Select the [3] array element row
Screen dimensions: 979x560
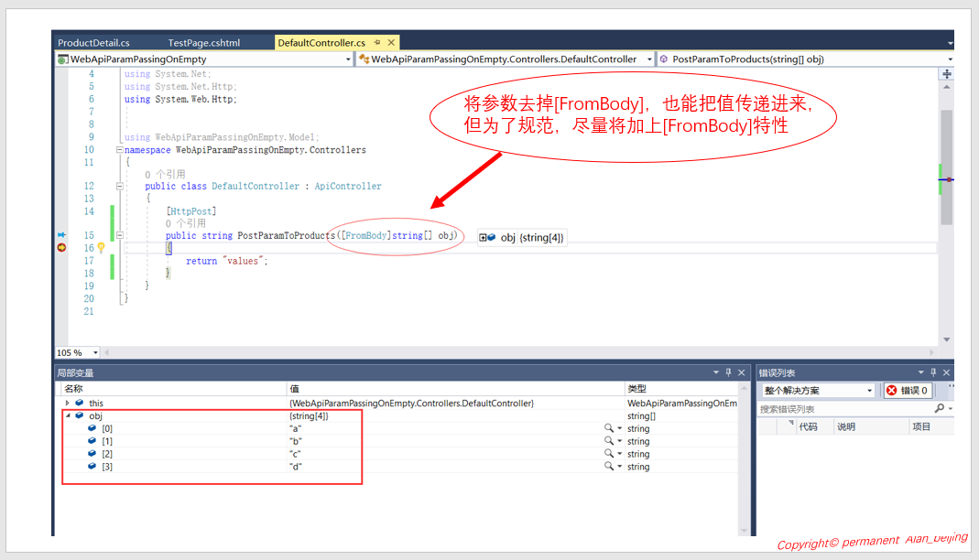[399, 467]
